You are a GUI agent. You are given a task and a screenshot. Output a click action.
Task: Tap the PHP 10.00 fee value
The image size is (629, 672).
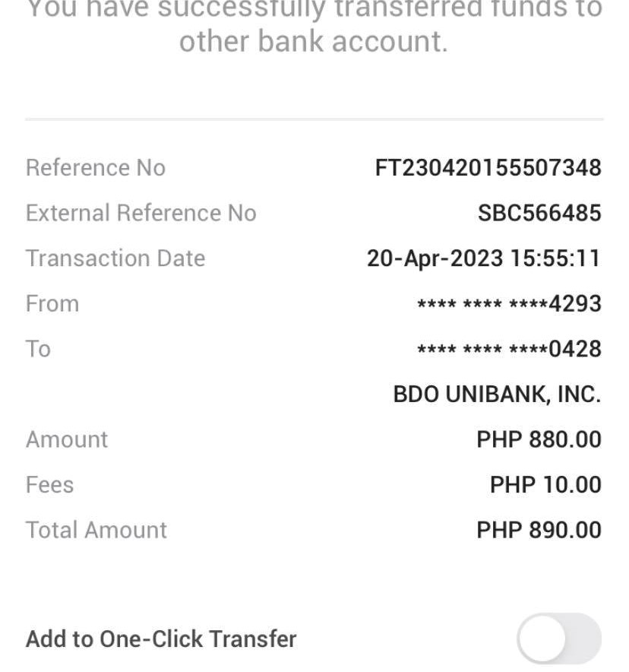point(545,485)
